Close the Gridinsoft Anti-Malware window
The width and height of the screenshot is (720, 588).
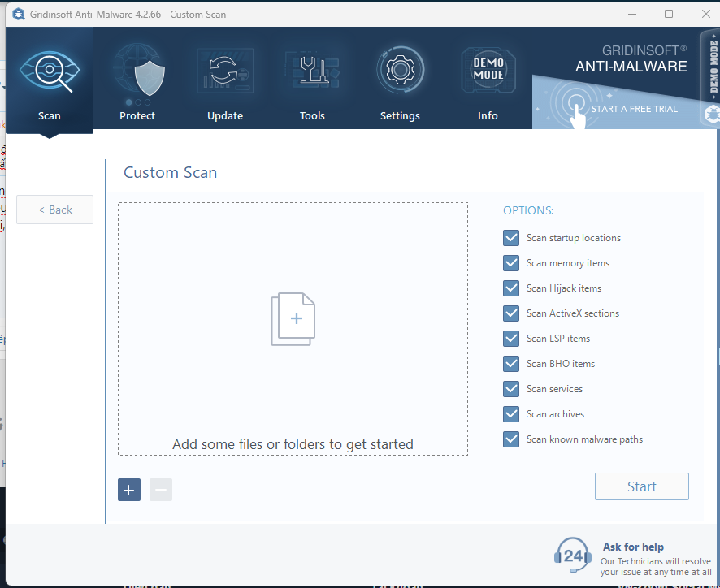(706, 15)
